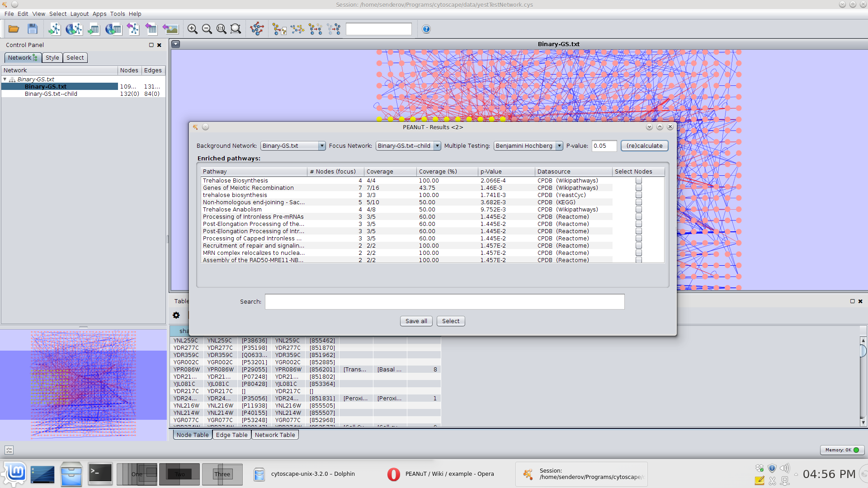Image resolution: width=868 pixels, height=488 pixels.
Task: Create new network from selected nodes icon
Action: click(x=279, y=29)
